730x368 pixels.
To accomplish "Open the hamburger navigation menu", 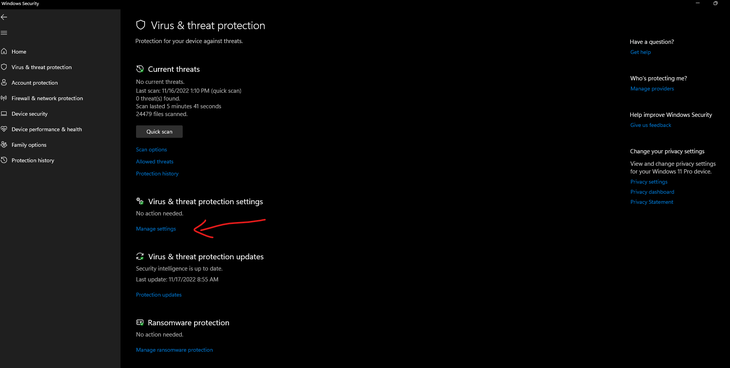I will tap(4, 33).
